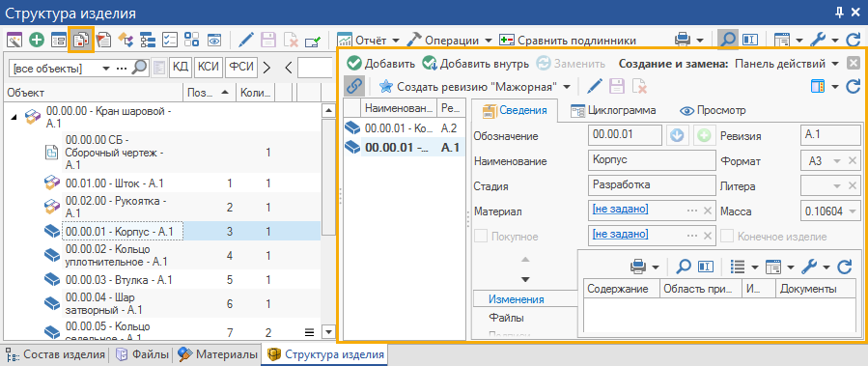Toggle the pin icon in the title bar
Screen dimensions: 868x366
click(x=839, y=13)
